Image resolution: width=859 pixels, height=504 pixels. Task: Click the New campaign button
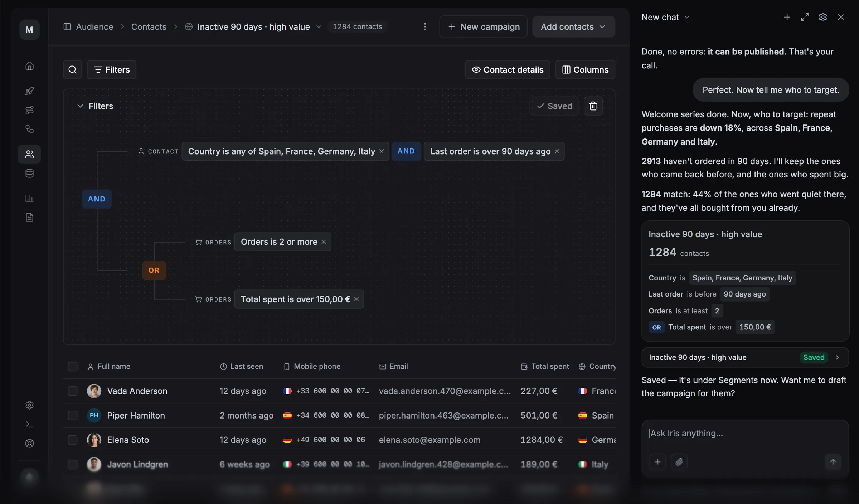point(484,26)
